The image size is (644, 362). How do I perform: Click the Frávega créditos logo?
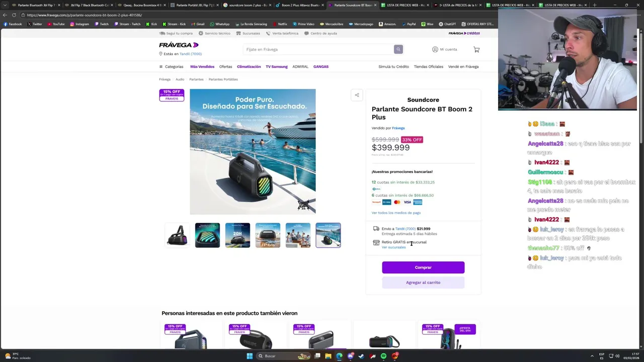click(x=464, y=33)
